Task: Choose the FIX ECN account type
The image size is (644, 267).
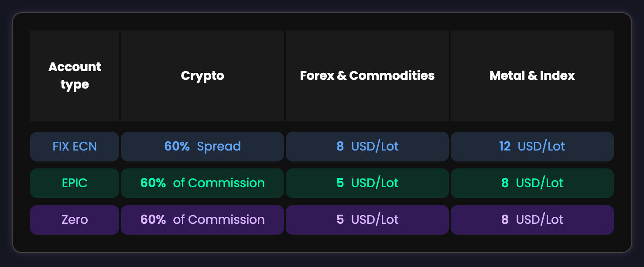Action: [75, 146]
